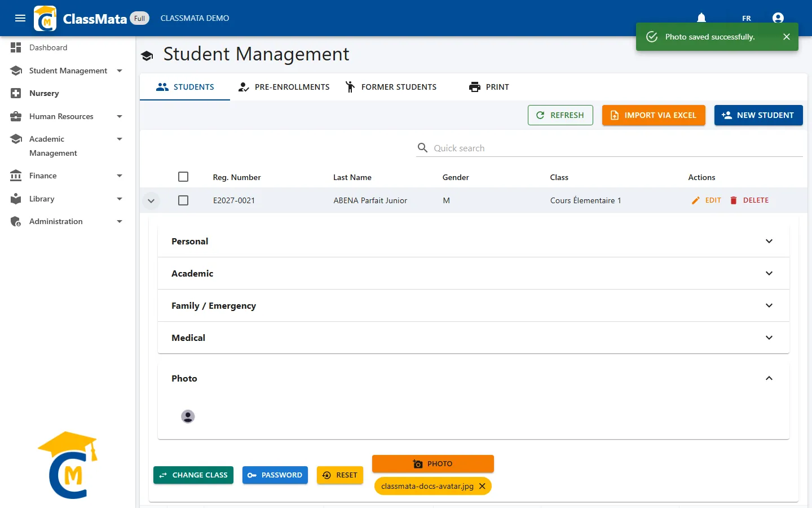Image resolution: width=812 pixels, height=508 pixels.
Task: Remove the classmata-docs-avatar.jpg file chip
Action: tap(482, 486)
